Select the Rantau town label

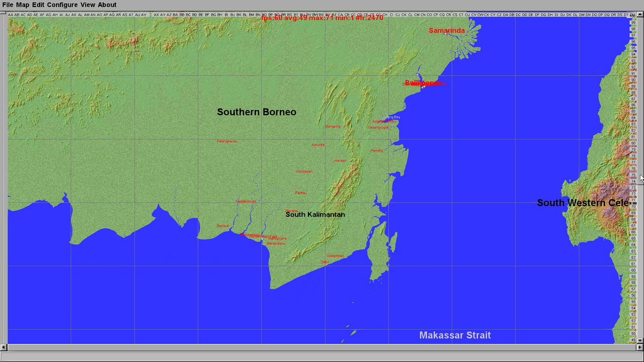[301, 193]
